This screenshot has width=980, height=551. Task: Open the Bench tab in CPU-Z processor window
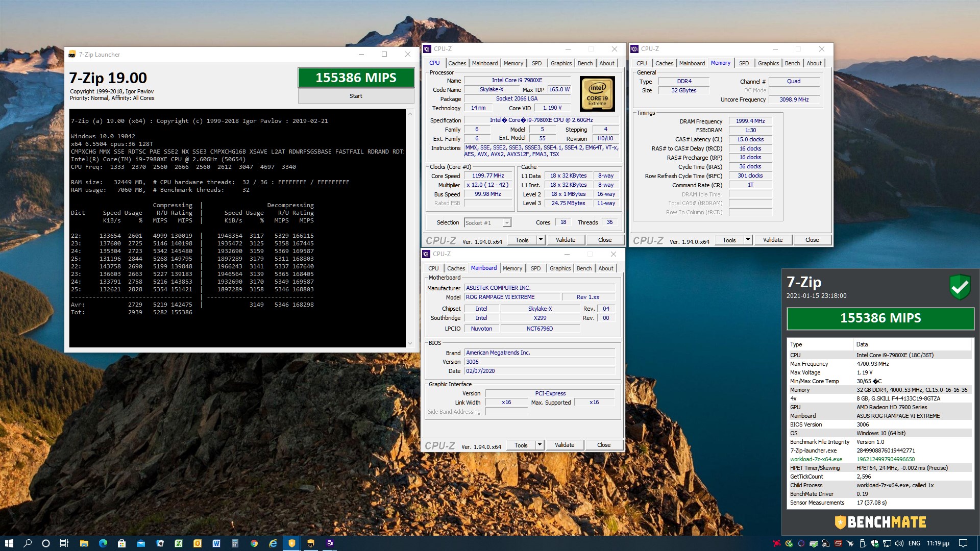pyautogui.click(x=585, y=63)
